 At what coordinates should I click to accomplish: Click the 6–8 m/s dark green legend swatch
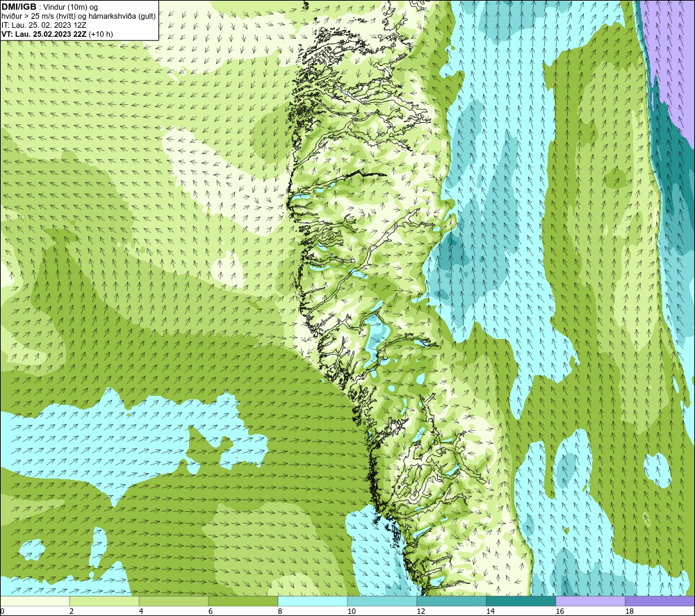(x=243, y=601)
